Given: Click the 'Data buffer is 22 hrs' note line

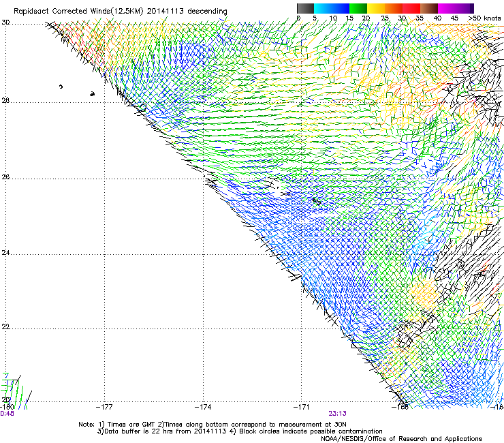Looking at the screenshot, I should coord(240,431).
